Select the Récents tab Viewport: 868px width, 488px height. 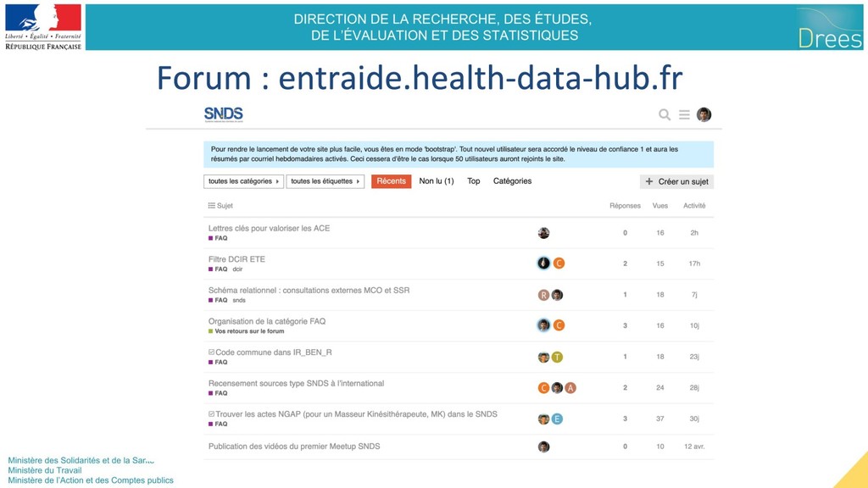point(392,181)
